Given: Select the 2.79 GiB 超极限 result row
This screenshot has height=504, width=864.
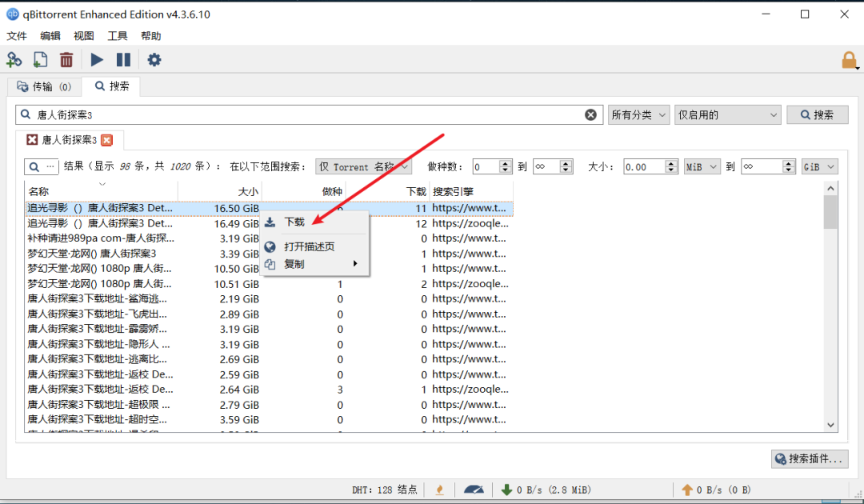Looking at the screenshot, I should [x=269, y=405].
